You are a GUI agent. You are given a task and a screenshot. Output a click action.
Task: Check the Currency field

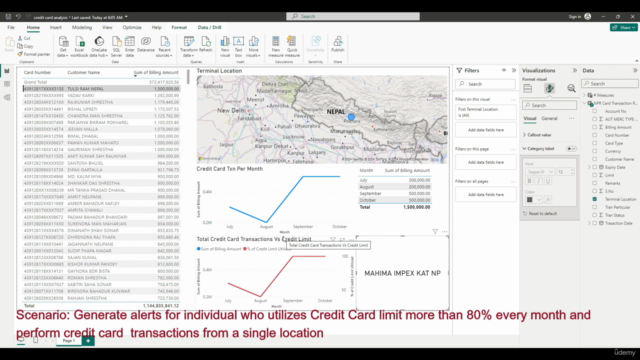point(595,151)
